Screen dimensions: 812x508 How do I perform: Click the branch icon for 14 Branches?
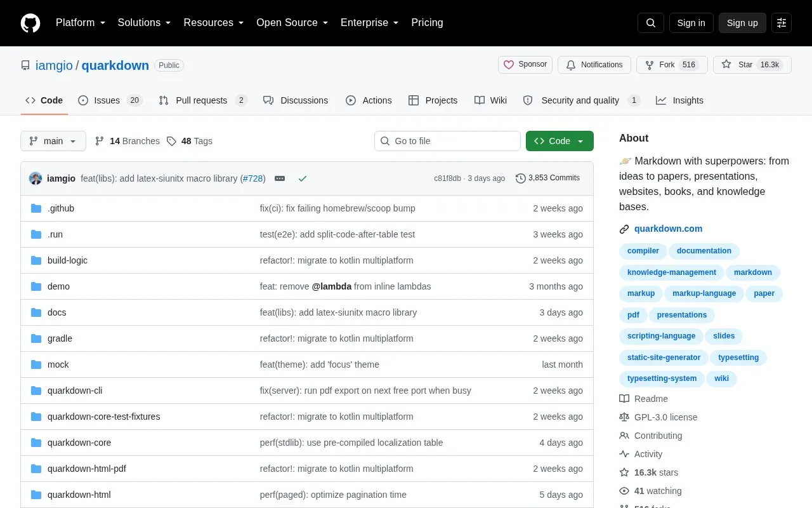click(100, 141)
